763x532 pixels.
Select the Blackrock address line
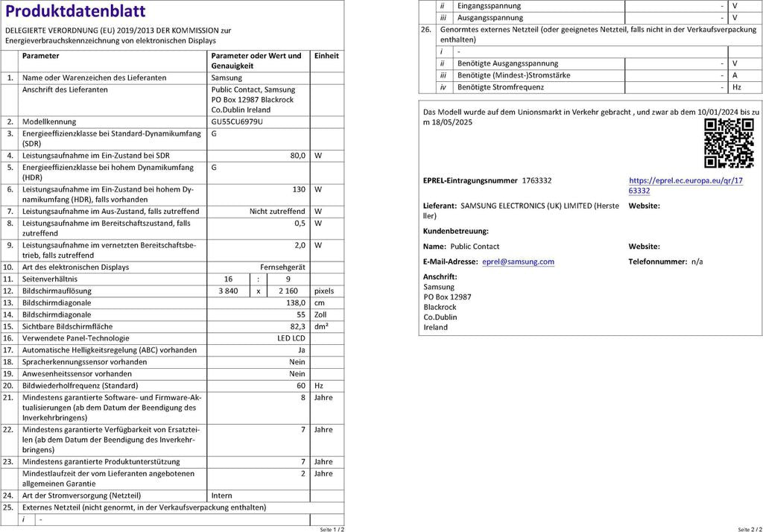pyautogui.click(x=440, y=307)
